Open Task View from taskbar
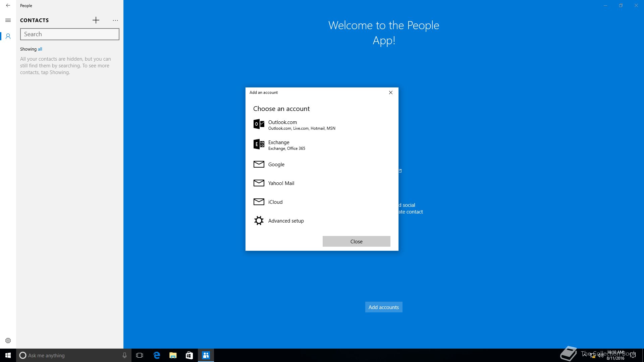This screenshot has width=644, height=362. tap(140, 355)
